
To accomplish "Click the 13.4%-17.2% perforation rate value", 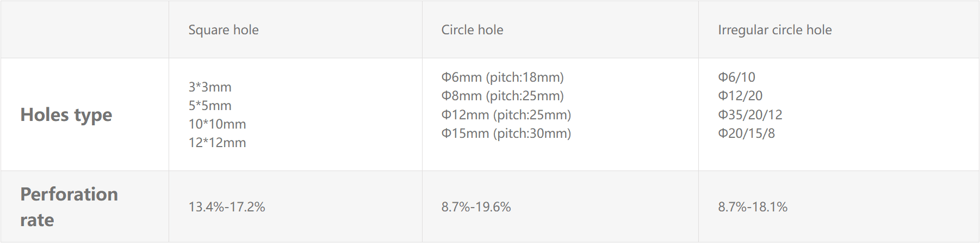I will pos(227,207).
